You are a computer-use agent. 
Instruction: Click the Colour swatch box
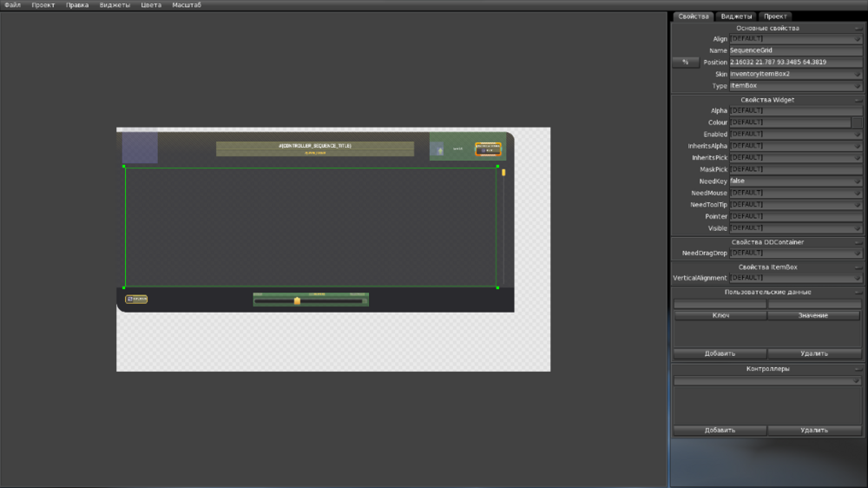click(x=857, y=123)
